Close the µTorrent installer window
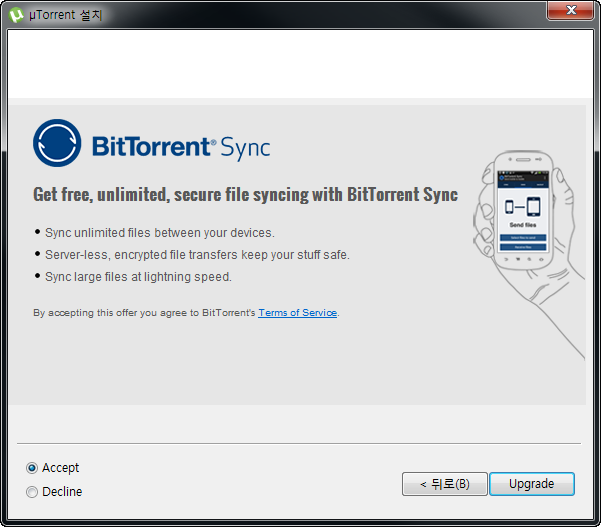This screenshot has height=527, width=601. pyautogui.click(x=570, y=10)
